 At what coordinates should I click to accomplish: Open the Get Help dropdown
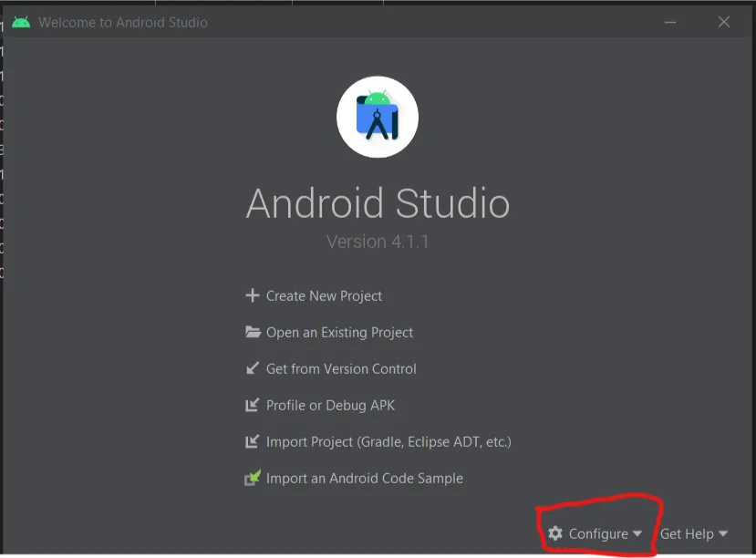click(x=693, y=534)
